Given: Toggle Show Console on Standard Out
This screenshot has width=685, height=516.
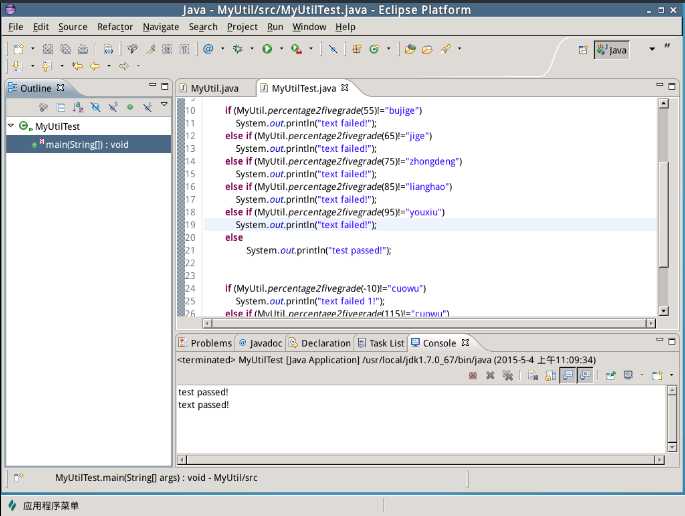Looking at the screenshot, I should click(x=567, y=375).
